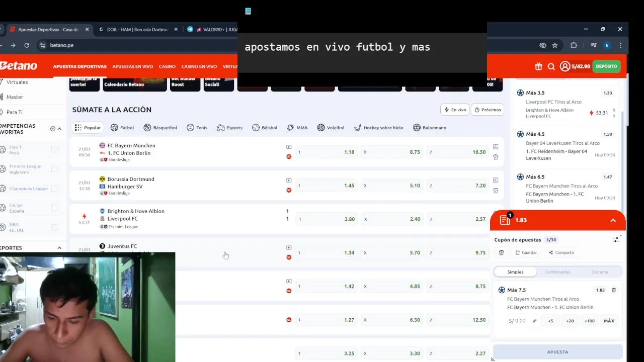644x362 pixels.
Task: Pick odds 3.80 for Brighton win
Action: coord(327,219)
